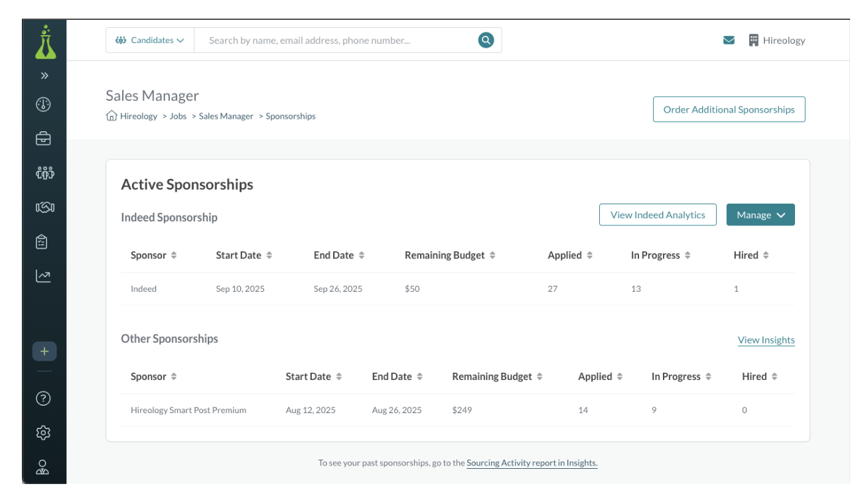Click the $249 remaining budget value
The width and height of the screenshot is (868, 500).
tap(462, 410)
